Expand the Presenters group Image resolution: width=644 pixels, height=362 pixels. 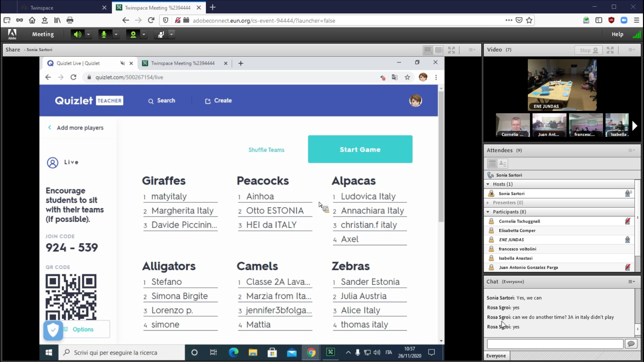click(x=488, y=202)
